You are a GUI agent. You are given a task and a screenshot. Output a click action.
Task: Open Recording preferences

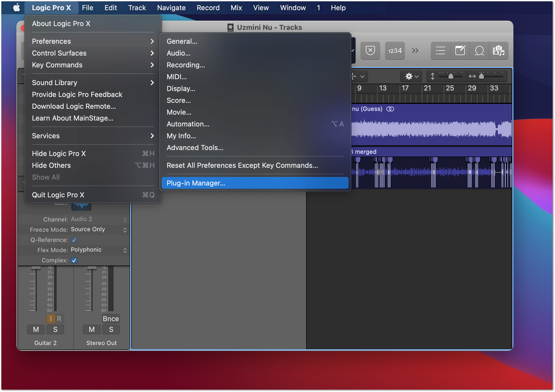(x=255, y=65)
